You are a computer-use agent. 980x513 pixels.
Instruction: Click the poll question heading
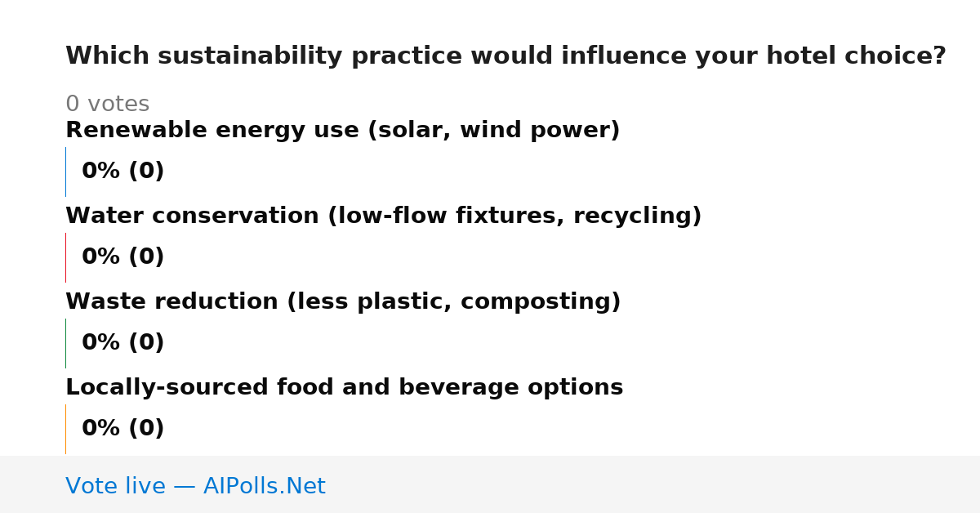tap(506, 56)
